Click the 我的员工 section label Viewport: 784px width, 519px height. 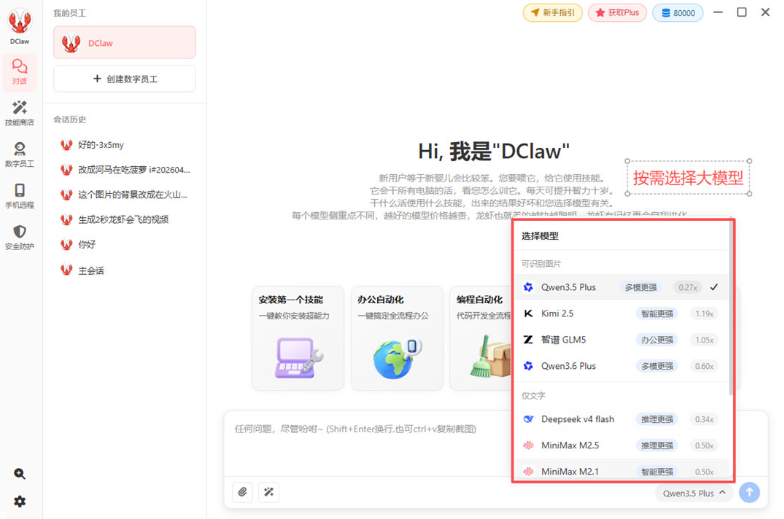(70, 13)
